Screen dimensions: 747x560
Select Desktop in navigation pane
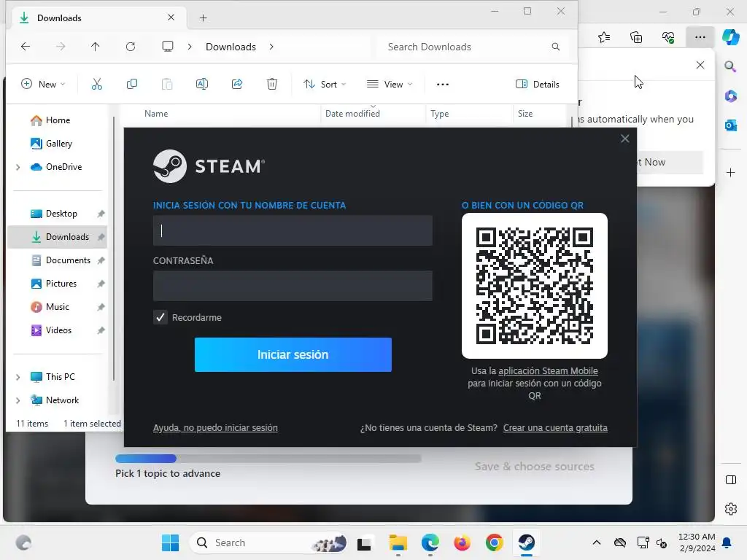57,214
